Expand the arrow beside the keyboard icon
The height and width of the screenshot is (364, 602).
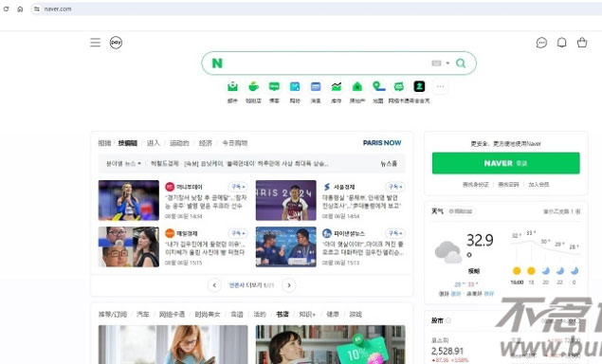coord(447,64)
